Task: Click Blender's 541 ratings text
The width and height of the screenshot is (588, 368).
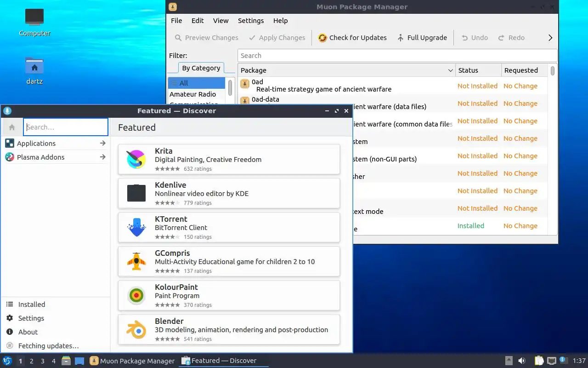Action: 198,339
